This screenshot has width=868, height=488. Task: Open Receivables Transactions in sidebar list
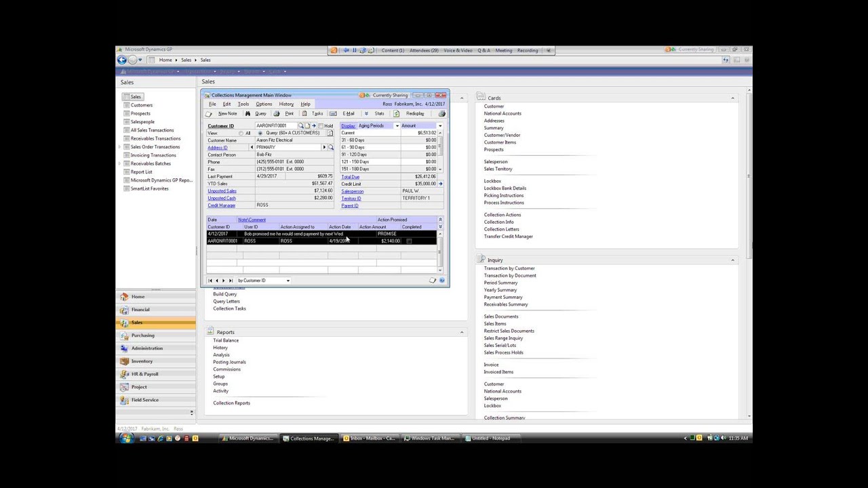[x=155, y=138]
